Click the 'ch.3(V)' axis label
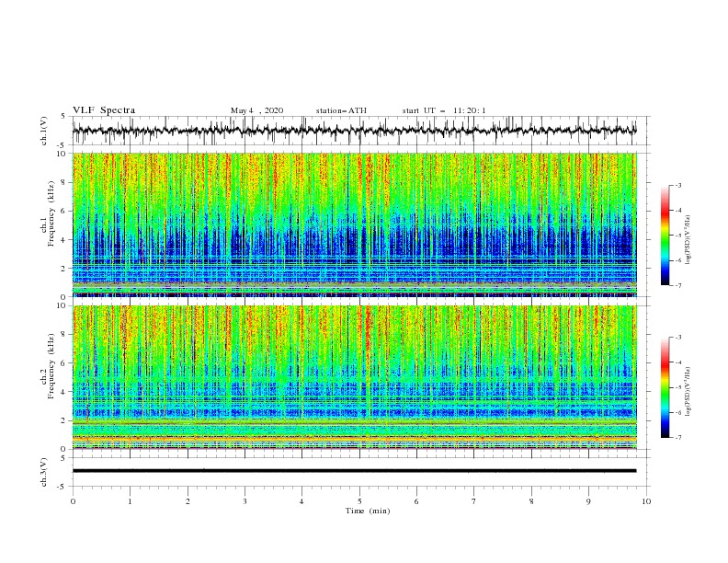This screenshot has width=728, height=563. [x=44, y=472]
